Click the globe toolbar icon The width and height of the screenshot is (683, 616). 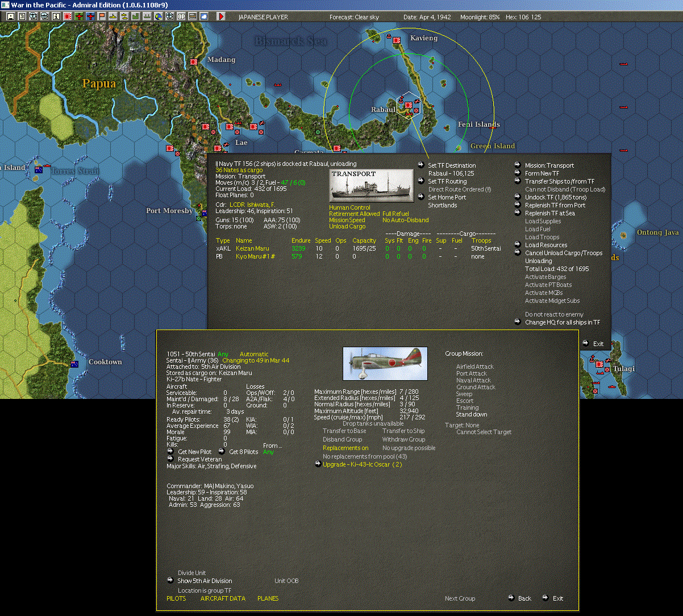(158, 16)
